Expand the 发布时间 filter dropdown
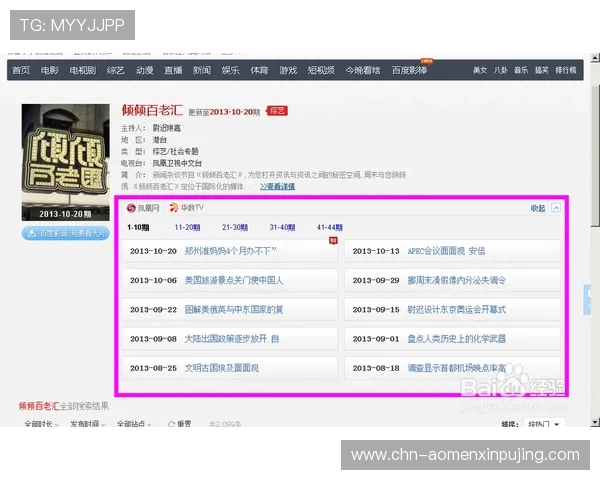The image size is (600, 480). [x=88, y=424]
